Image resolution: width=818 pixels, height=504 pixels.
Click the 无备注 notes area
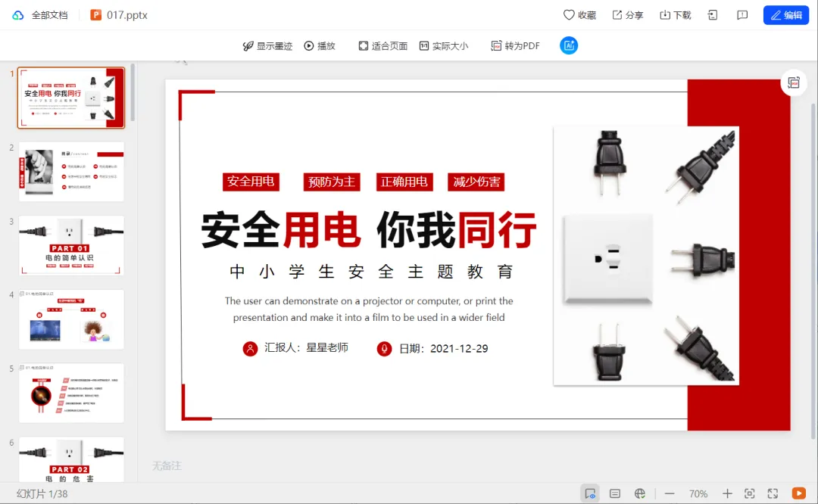coord(167,465)
